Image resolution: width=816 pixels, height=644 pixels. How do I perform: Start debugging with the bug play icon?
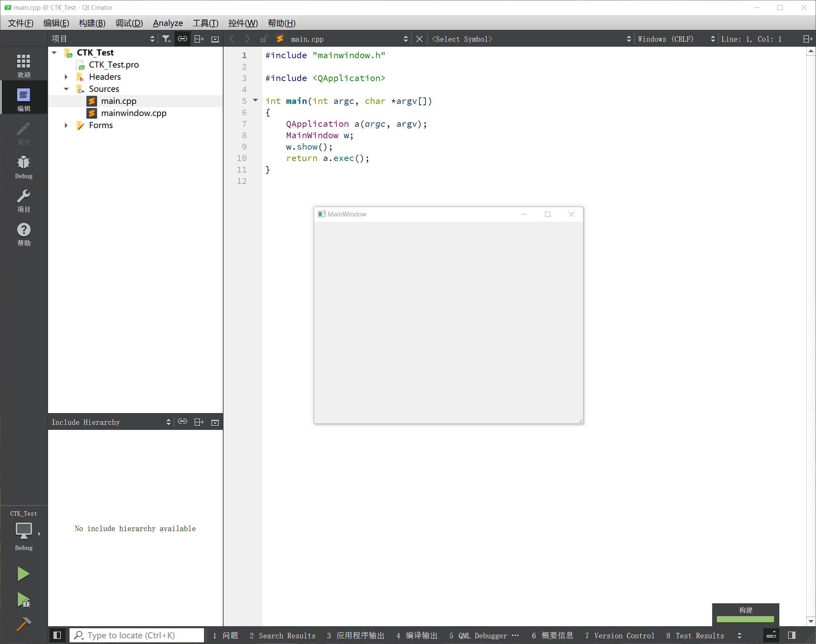pos(24,600)
